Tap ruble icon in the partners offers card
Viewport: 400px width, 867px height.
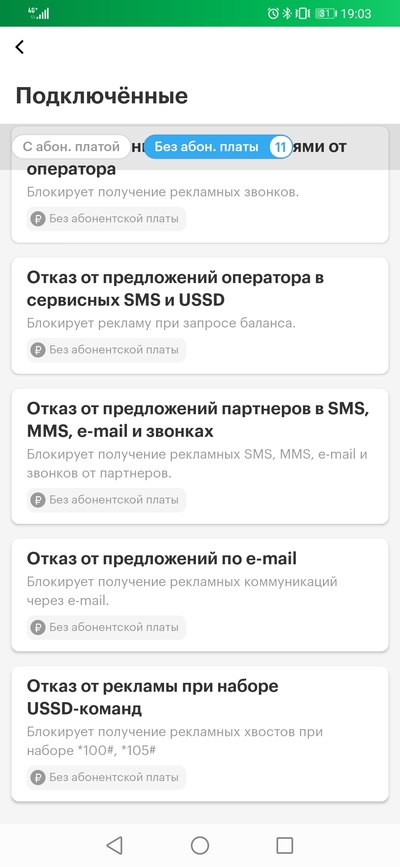coord(38,500)
